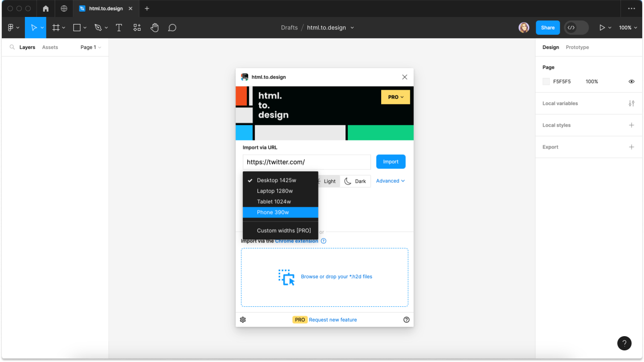Click the URL input field
Viewport: 644px width, 362px height.
(x=306, y=162)
